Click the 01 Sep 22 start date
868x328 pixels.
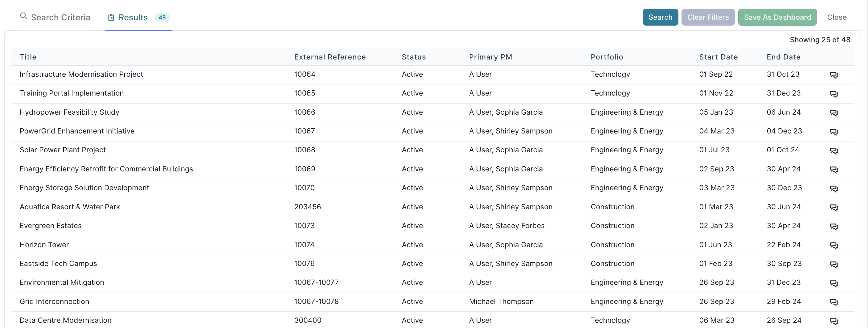[716, 74]
